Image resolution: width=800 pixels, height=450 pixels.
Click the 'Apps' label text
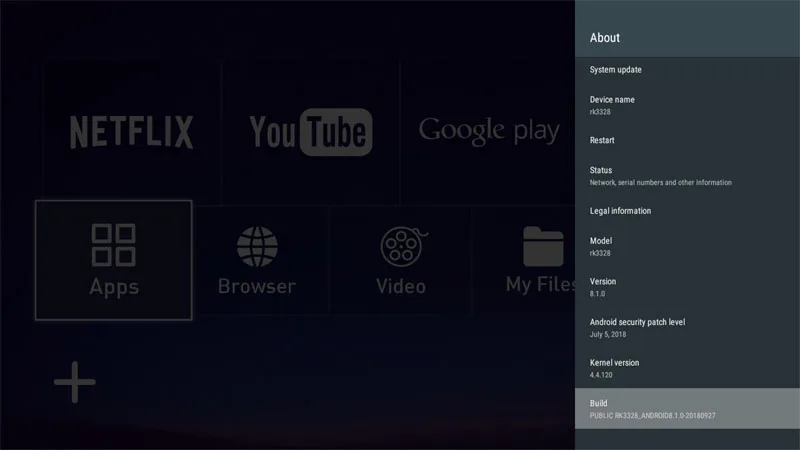pyautogui.click(x=114, y=287)
